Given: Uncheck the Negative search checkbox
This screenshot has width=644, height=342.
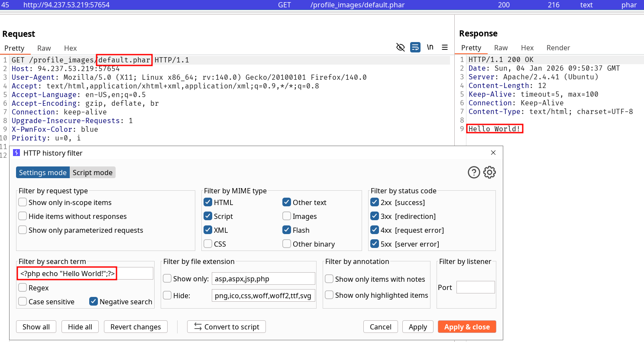Looking at the screenshot, I should (x=93, y=302).
